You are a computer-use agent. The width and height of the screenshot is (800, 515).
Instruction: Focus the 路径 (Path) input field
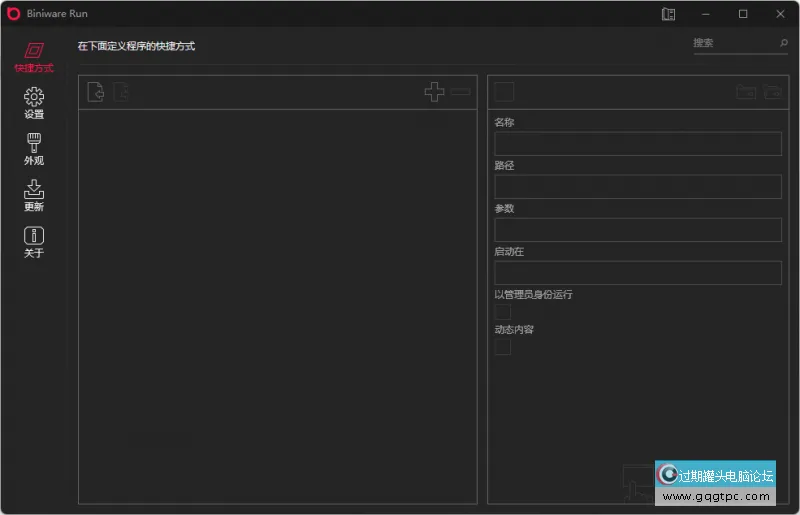click(x=637, y=187)
